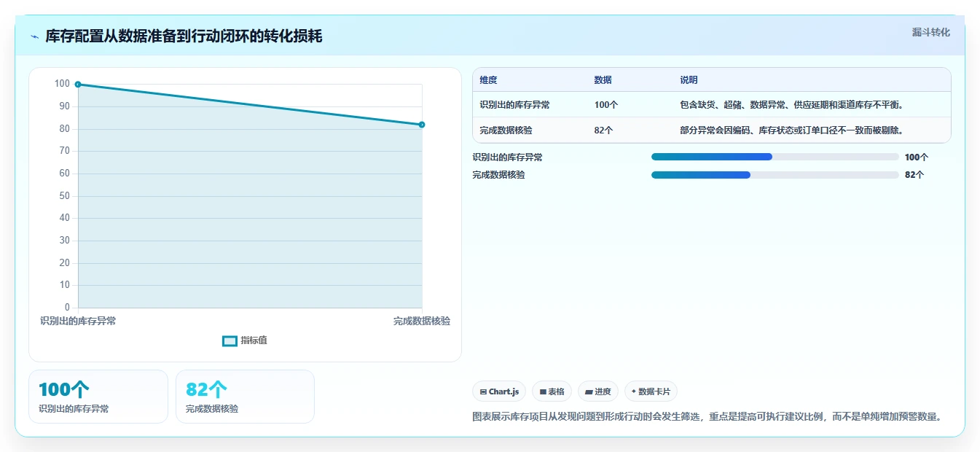This screenshot has width=980, height=452.
Task: Click the title 库存配置从数据准备到行动闭环的转化损耗
Action: pos(184,36)
